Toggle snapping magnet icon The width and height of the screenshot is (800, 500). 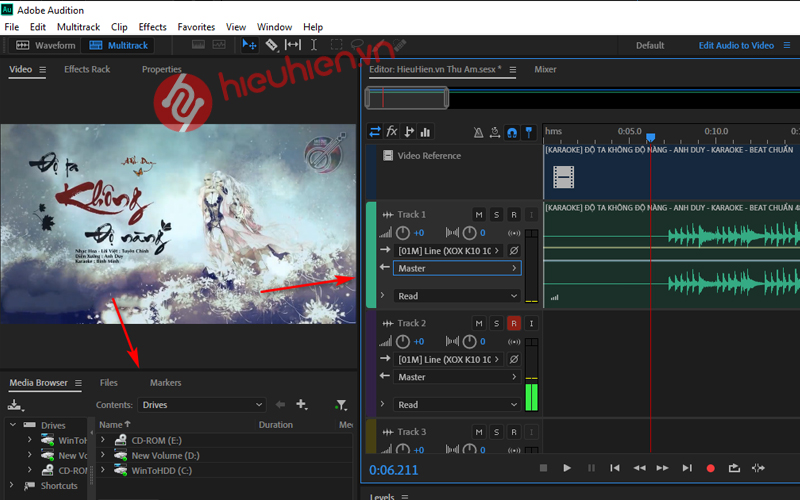[x=512, y=133]
